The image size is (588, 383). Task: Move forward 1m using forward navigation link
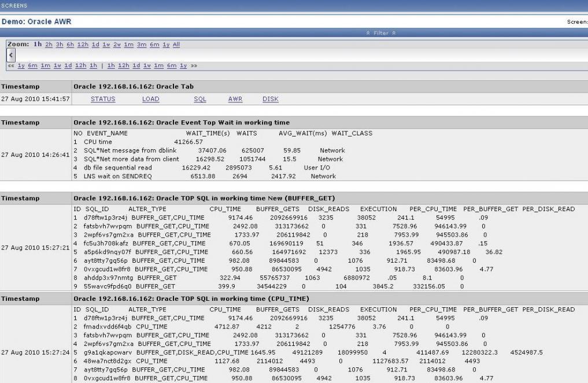click(159, 65)
